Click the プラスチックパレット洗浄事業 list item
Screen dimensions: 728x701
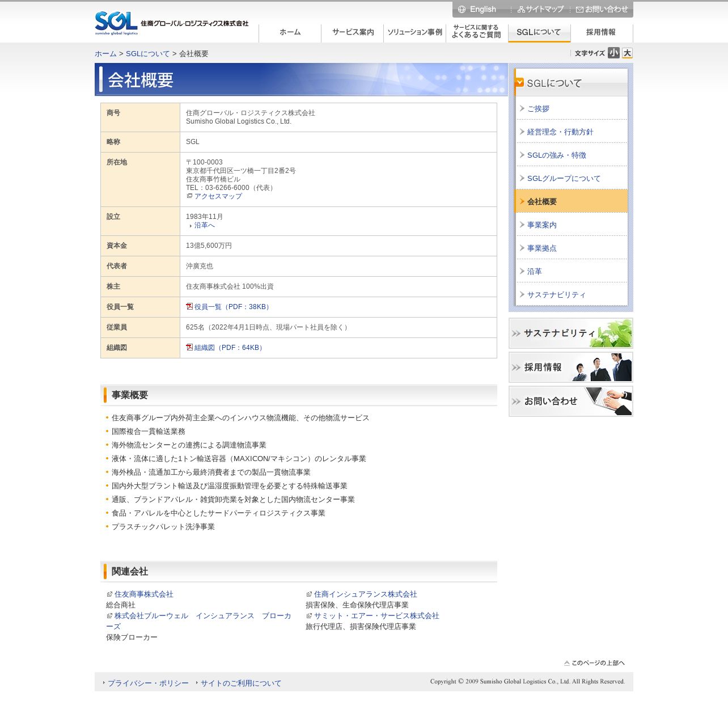pos(163,526)
